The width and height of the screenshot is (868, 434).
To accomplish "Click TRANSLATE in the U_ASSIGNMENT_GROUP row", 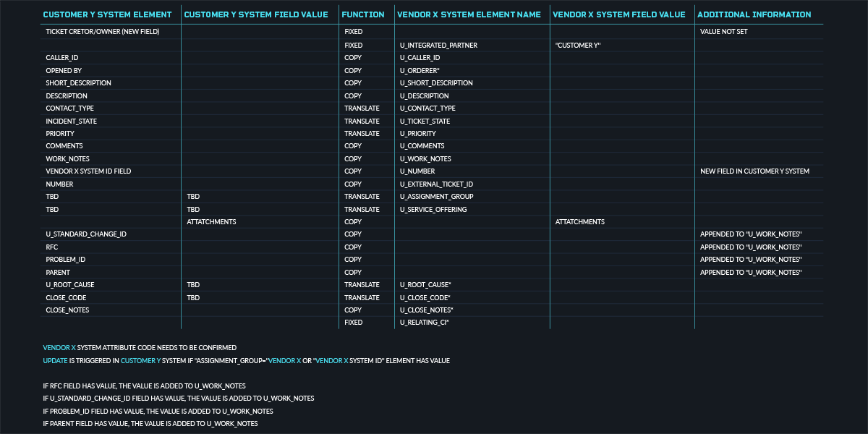I will (362, 197).
